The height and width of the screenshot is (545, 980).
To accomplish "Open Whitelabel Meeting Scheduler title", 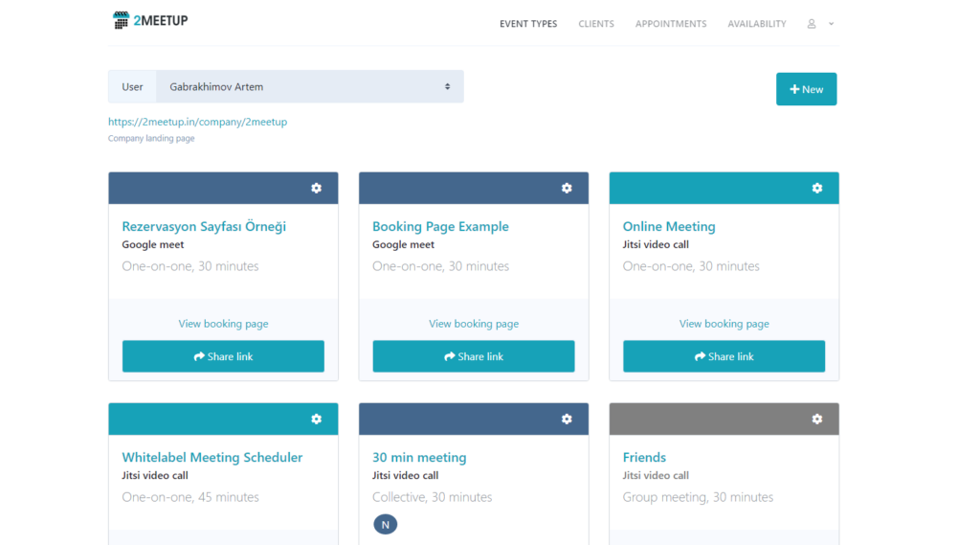I will click(x=212, y=458).
